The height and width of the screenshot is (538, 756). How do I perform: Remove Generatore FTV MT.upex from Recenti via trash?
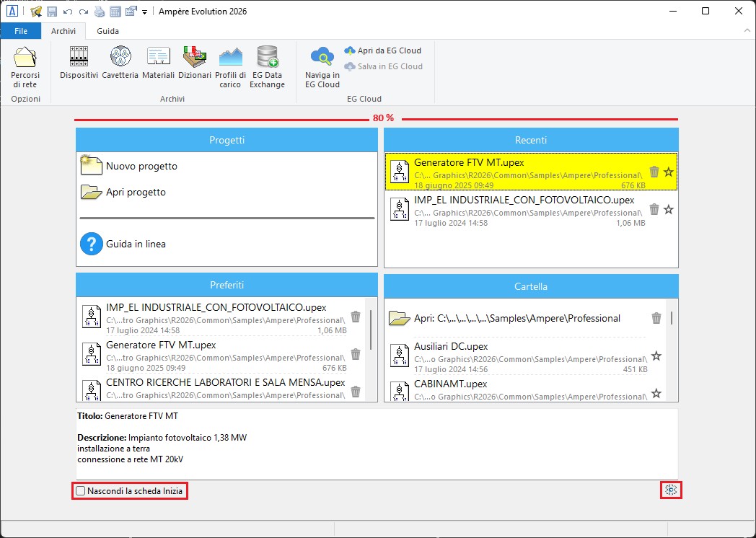point(654,172)
